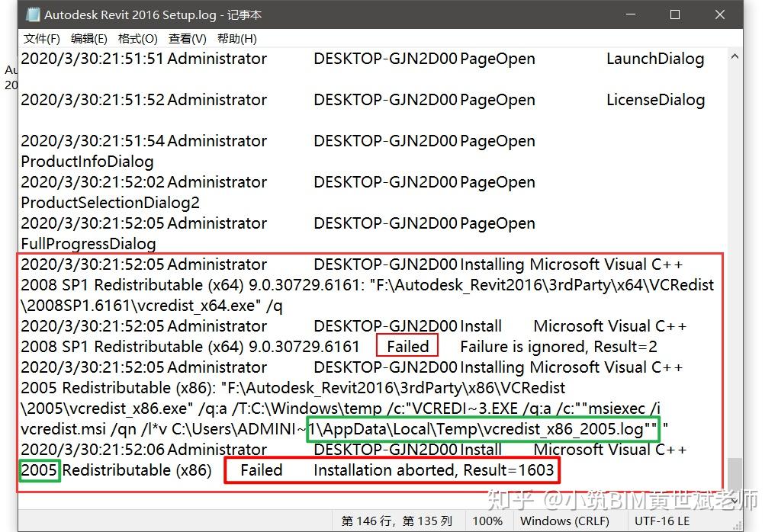778x532 pixels.
Task: Click the text 'Failure is ignored, Result=2'
Action: coord(558,347)
